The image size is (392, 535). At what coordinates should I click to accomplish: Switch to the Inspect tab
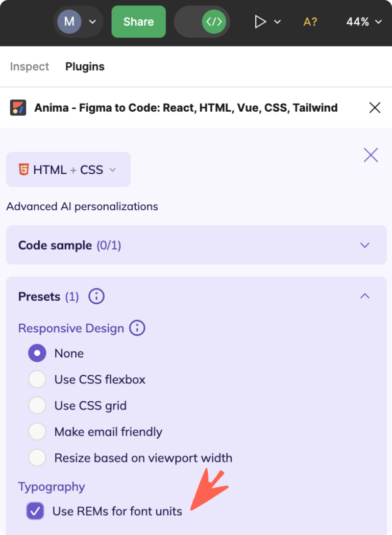[29, 66]
